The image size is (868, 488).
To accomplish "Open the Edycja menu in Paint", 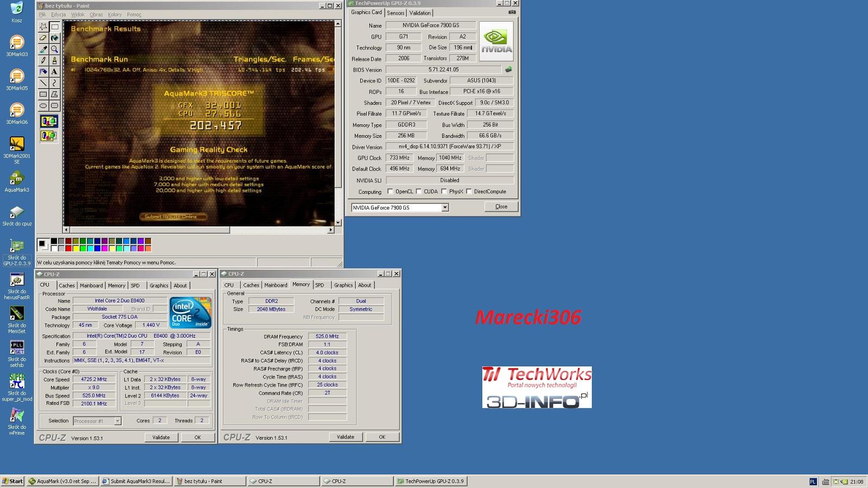I will coord(58,15).
